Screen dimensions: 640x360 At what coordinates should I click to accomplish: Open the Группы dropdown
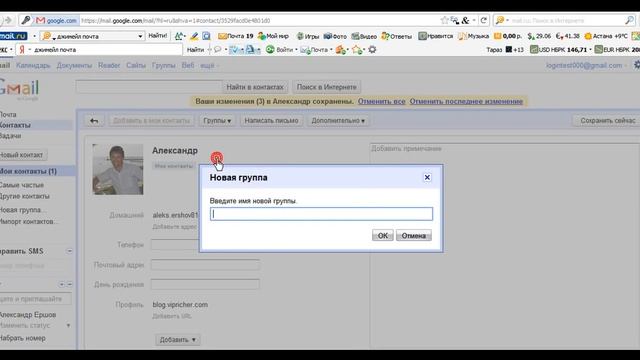217,121
